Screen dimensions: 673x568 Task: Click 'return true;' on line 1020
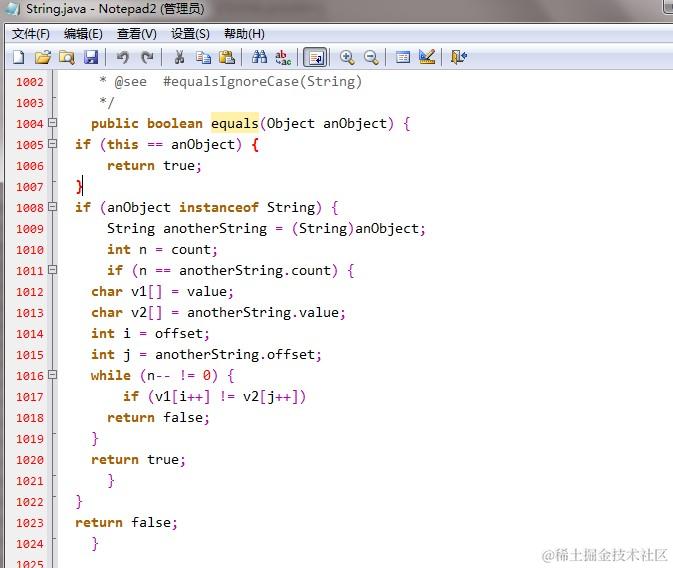point(139,460)
